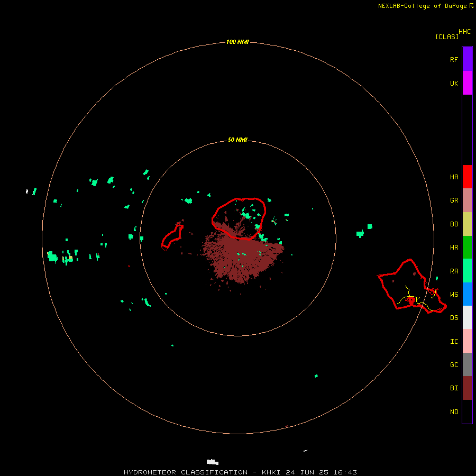Click the Hydrometeor Classification KHKI title text
This screenshot has height=476, width=476.
tap(240, 472)
